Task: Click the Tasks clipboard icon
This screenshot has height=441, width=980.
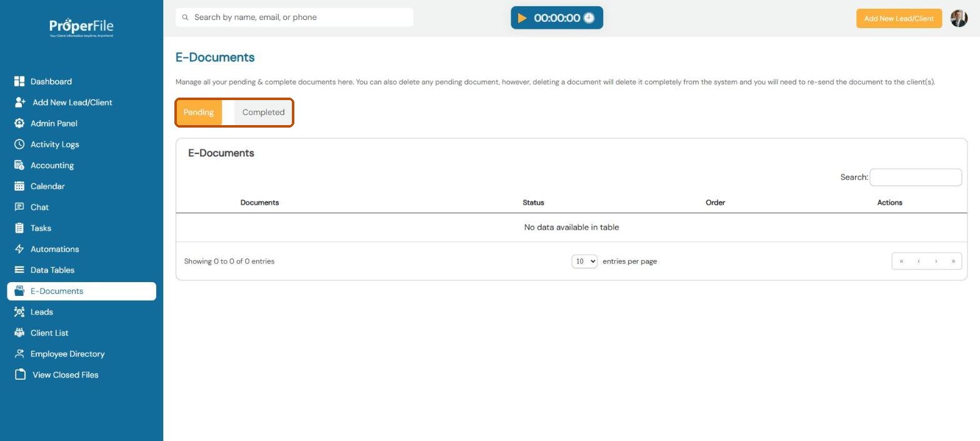Action: (19, 228)
